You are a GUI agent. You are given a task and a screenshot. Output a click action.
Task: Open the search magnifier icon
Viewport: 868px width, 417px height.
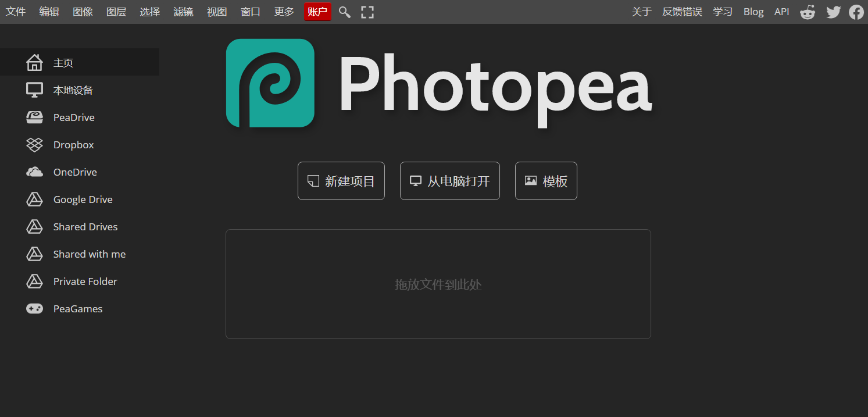click(x=345, y=12)
